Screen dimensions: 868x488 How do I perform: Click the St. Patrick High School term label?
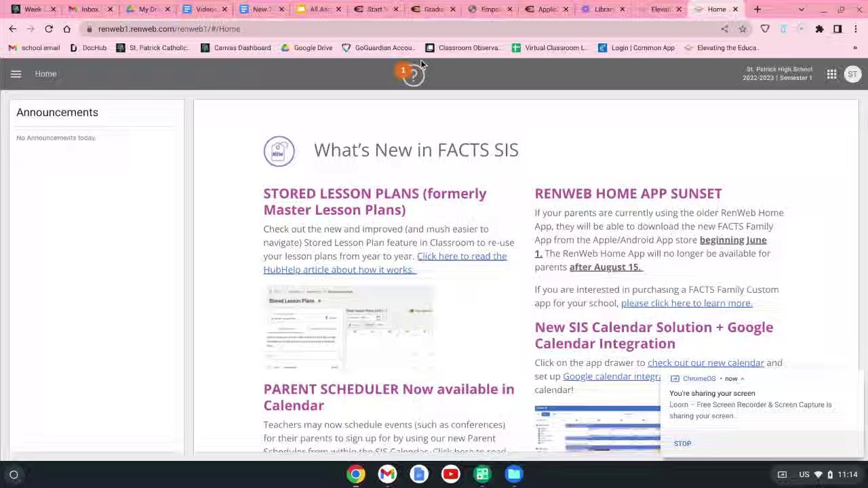[777, 74]
